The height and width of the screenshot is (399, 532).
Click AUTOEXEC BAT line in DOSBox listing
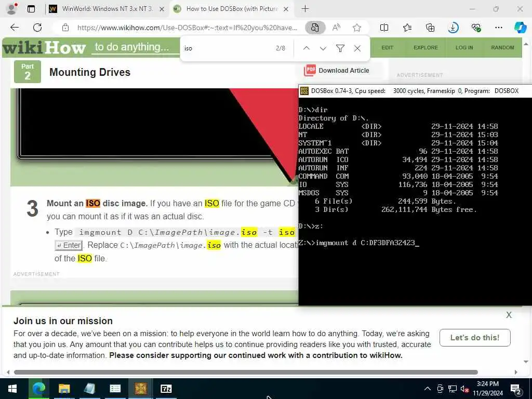click(398, 151)
